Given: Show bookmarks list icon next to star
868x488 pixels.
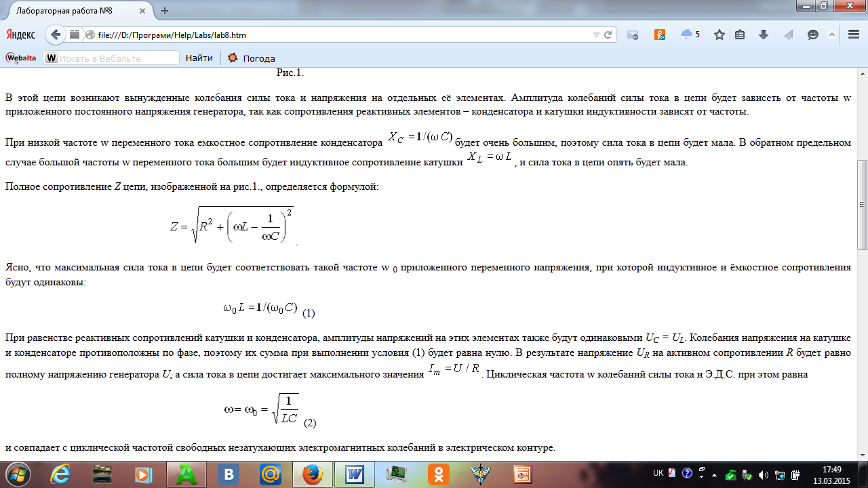Looking at the screenshot, I should click(x=740, y=35).
